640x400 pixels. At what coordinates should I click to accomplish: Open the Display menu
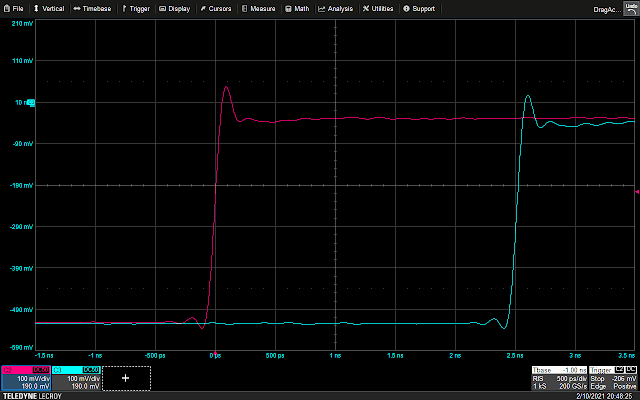pos(174,9)
